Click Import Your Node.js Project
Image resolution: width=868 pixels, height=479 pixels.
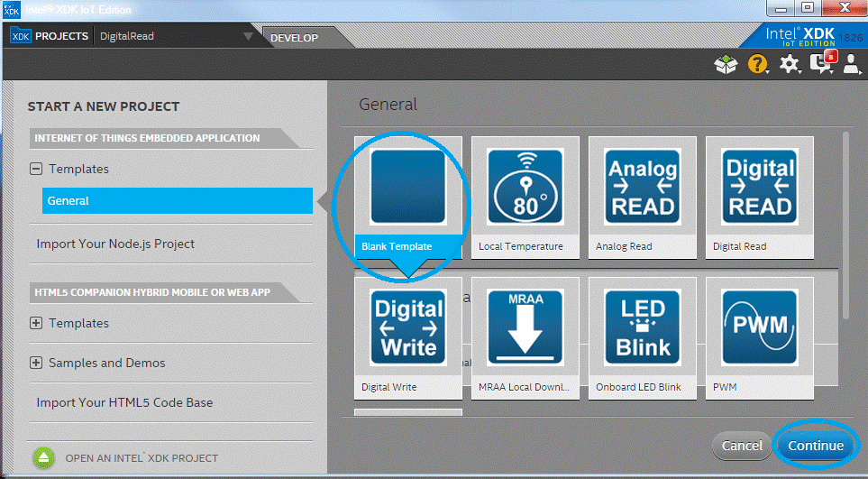115,244
